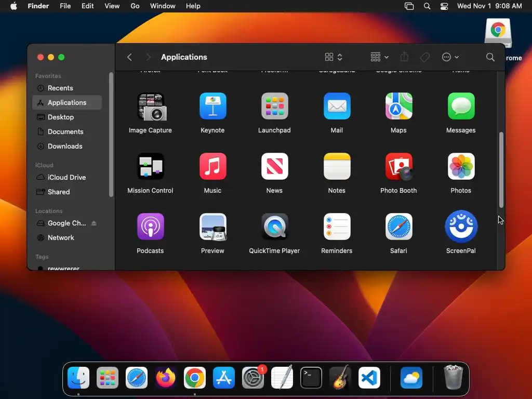532x399 pixels.
Task: Open Downloads in the sidebar
Action: tap(67, 146)
